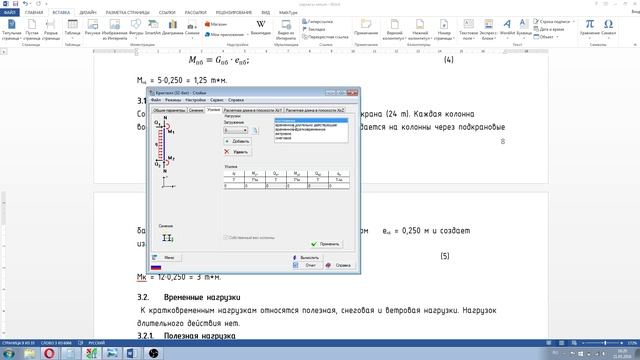Open the Номер страницы dropdown
The image size is (640, 360).
(444, 29)
